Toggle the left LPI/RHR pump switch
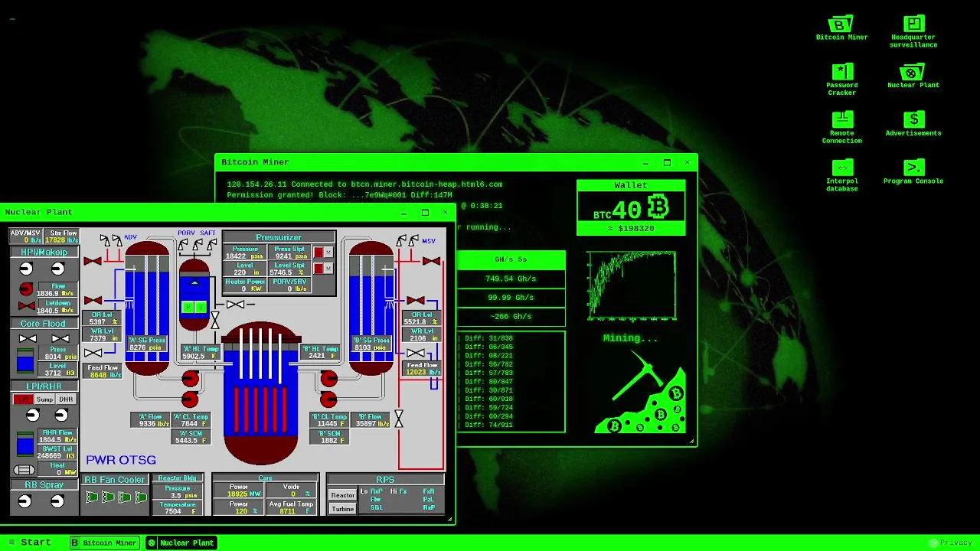 pos(32,414)
